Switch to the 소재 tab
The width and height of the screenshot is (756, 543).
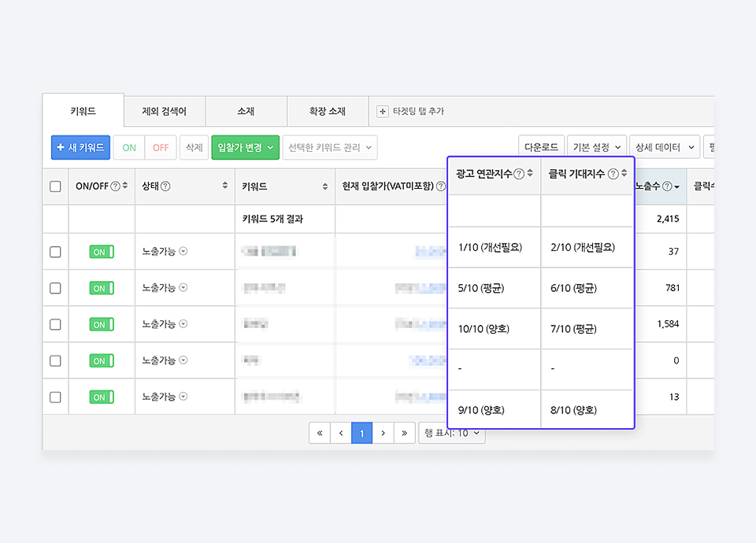pyautogui.click(x=246, y=111)
